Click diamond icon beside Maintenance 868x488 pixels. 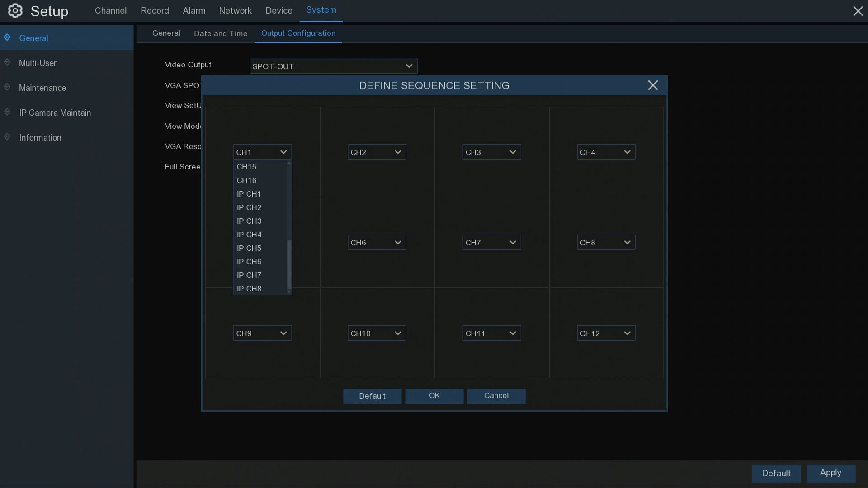[7, 87]
